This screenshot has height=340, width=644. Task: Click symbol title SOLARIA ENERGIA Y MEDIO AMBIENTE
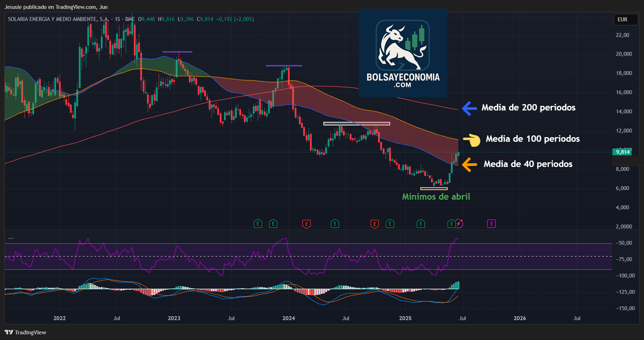(58, 19)
